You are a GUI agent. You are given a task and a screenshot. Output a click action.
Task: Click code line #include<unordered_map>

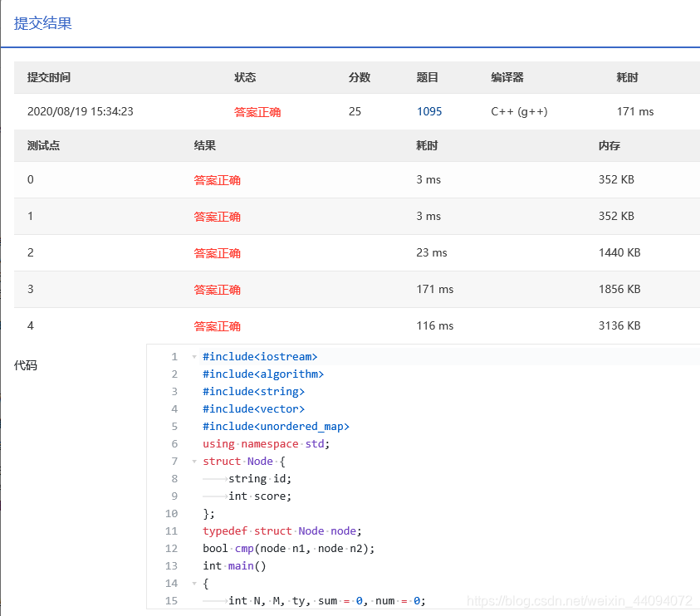276,426
